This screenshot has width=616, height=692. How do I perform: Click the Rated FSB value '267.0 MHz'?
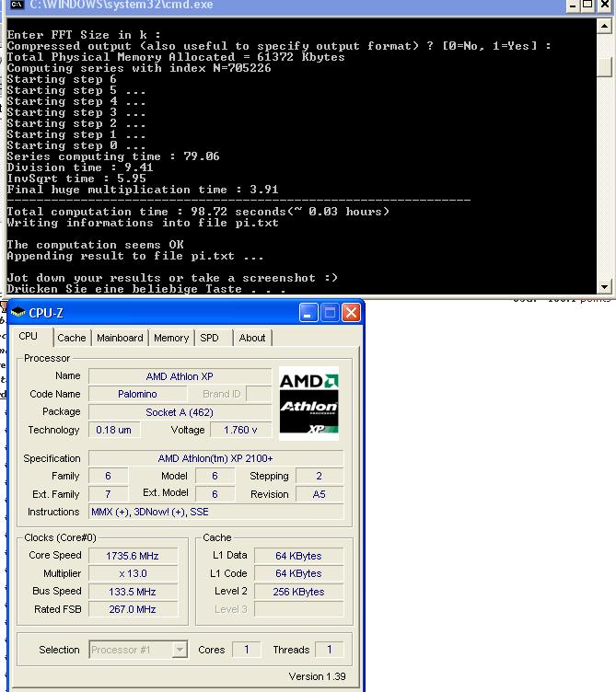tap(133, 609)
